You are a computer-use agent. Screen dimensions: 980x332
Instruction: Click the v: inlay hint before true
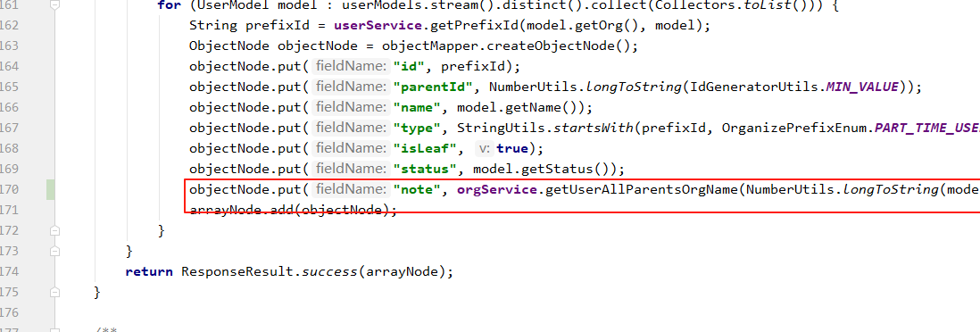485,149
